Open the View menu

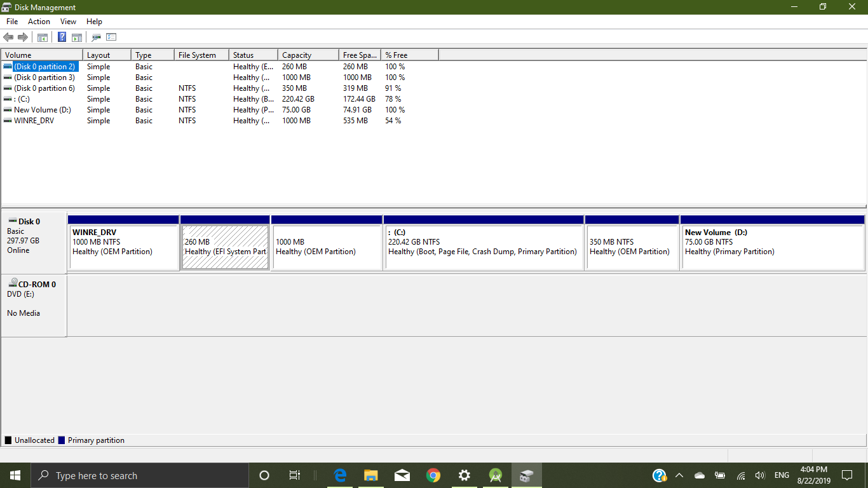click(68, 22)
